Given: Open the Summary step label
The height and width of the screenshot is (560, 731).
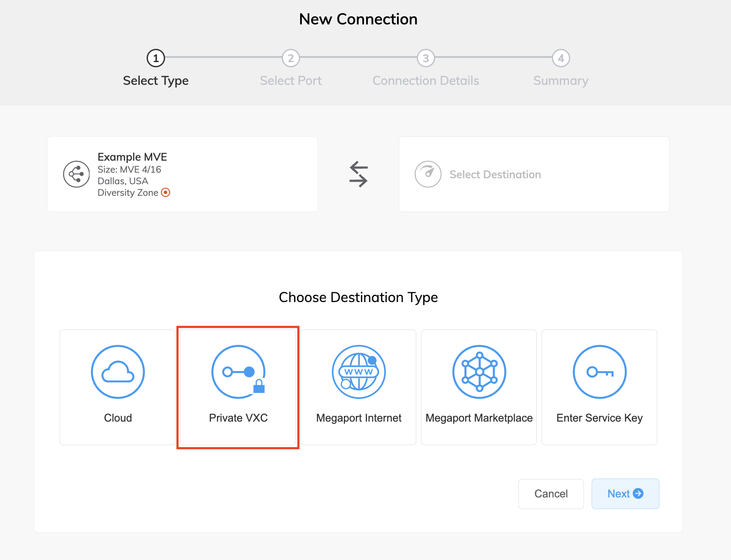Looking at the screenshot, I should [x=561, y=81].
